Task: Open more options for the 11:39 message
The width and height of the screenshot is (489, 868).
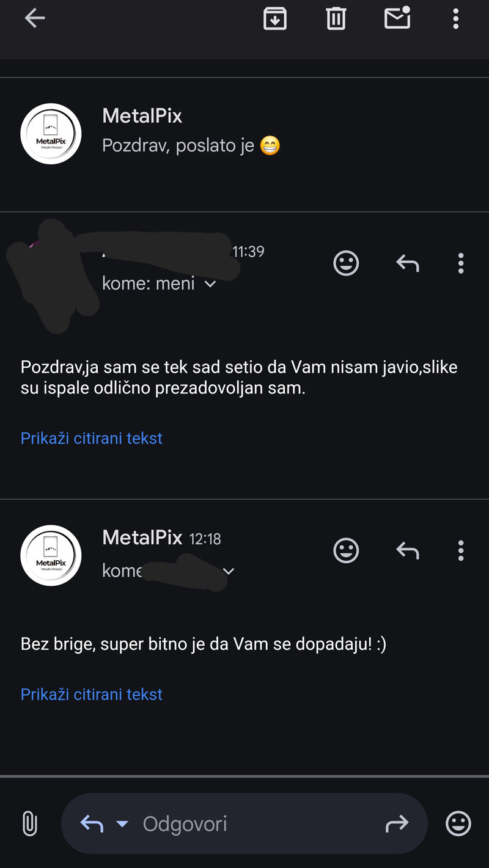Action: coord(461,264)
